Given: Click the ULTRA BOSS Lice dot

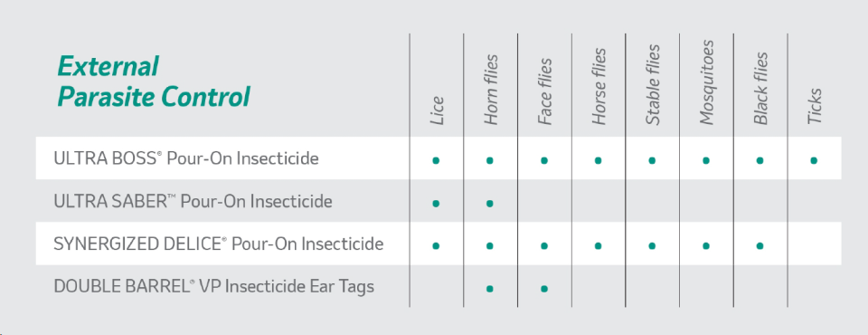Looking at the screenshot, I should 436,161.
